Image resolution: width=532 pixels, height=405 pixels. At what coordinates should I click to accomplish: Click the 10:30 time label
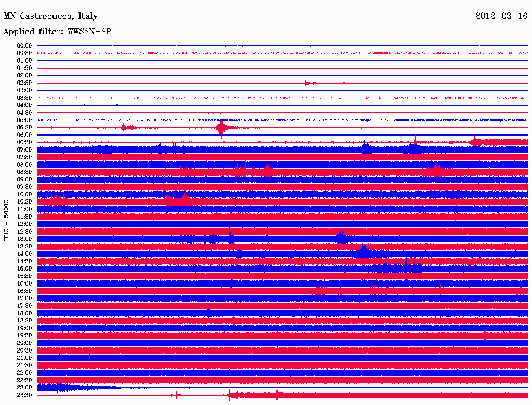tap(24, 202)
